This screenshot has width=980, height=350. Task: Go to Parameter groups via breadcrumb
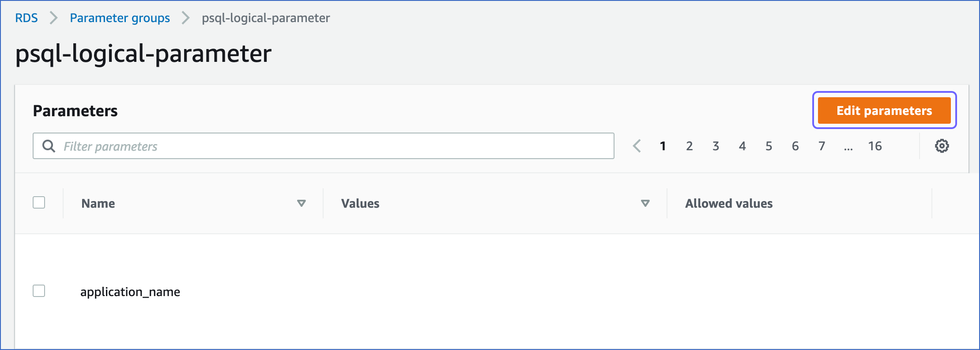(x=120, y=18)
